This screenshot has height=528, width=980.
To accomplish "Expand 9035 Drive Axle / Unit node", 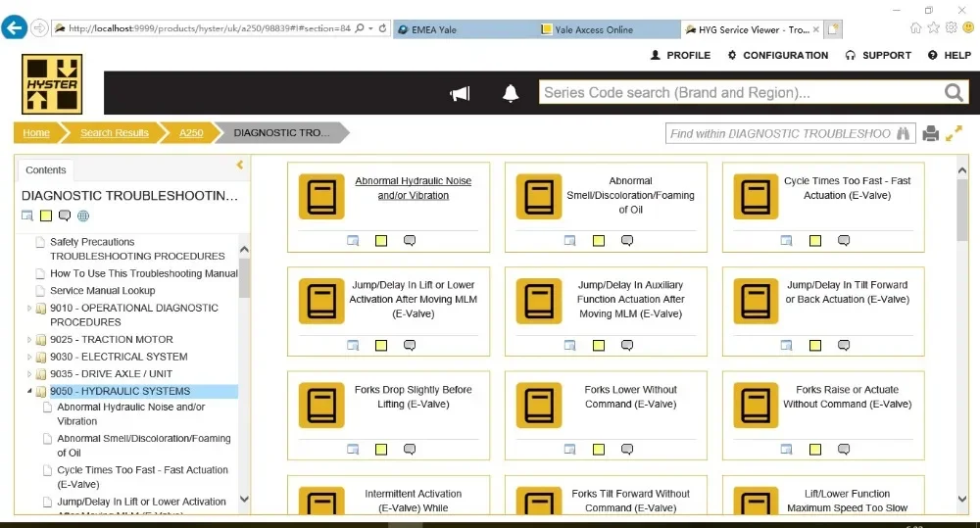I will pos(28,373).
